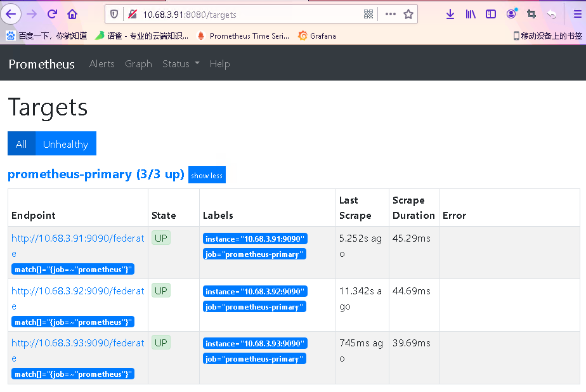The image size is (586, 392).
Task: Click the URL address field
Action: pyautogui.click(x=247, y=15)
